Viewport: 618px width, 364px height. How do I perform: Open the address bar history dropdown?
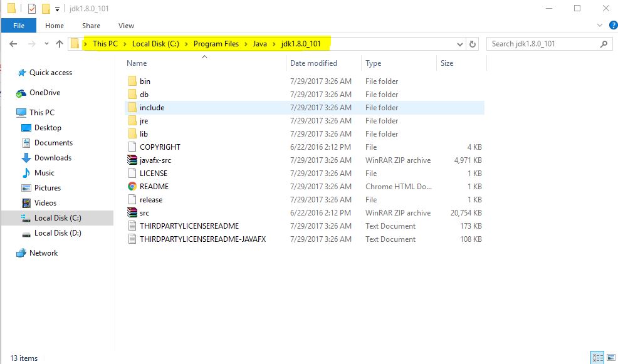[x=459, y=44]
